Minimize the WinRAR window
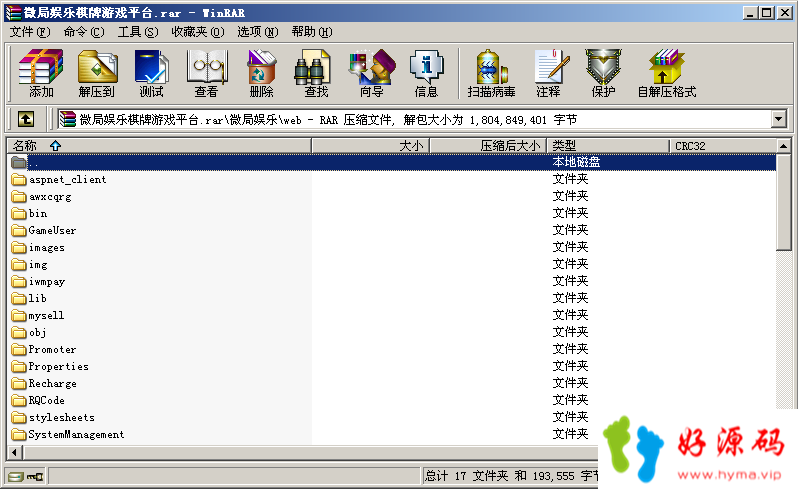This screenshot has width=798, height=489. pos(750,13)
